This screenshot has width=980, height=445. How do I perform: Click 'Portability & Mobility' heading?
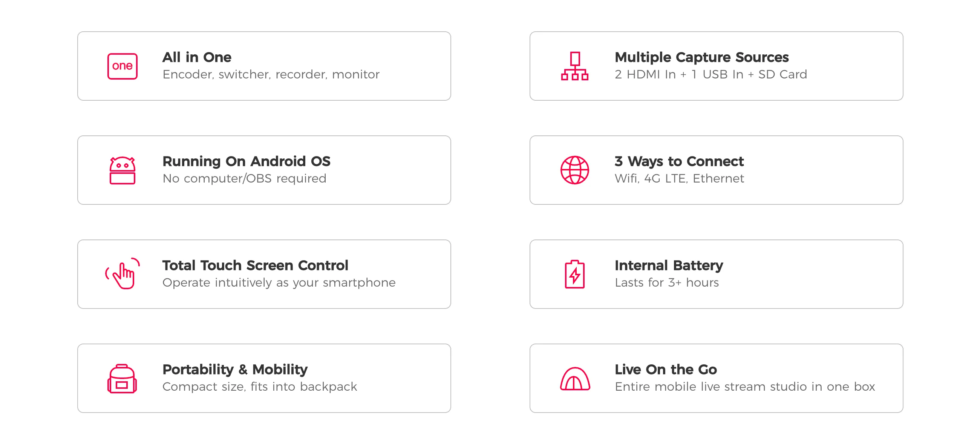[x=235, y=369]
